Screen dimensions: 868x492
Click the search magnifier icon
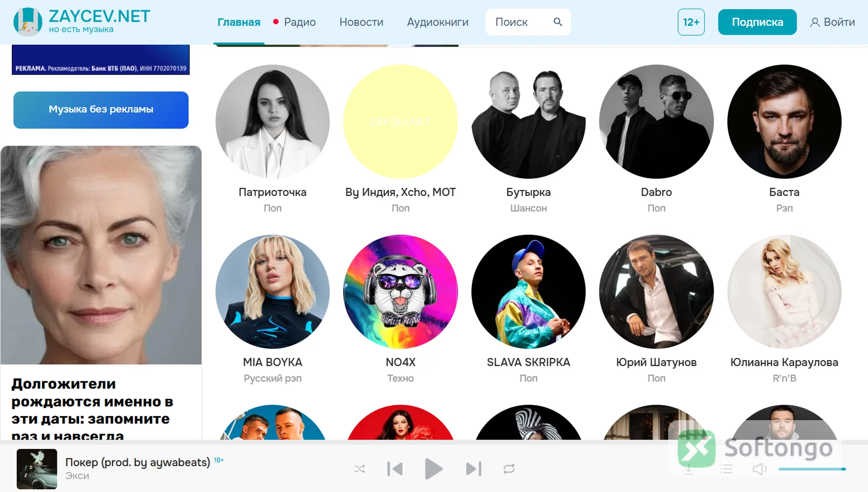point(558,22)
